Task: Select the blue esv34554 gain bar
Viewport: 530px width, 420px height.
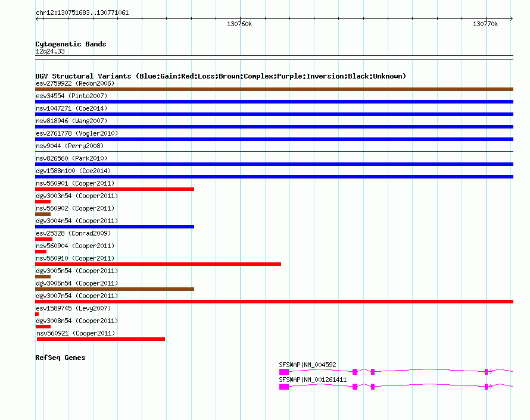Action: (x=274, y=102)
